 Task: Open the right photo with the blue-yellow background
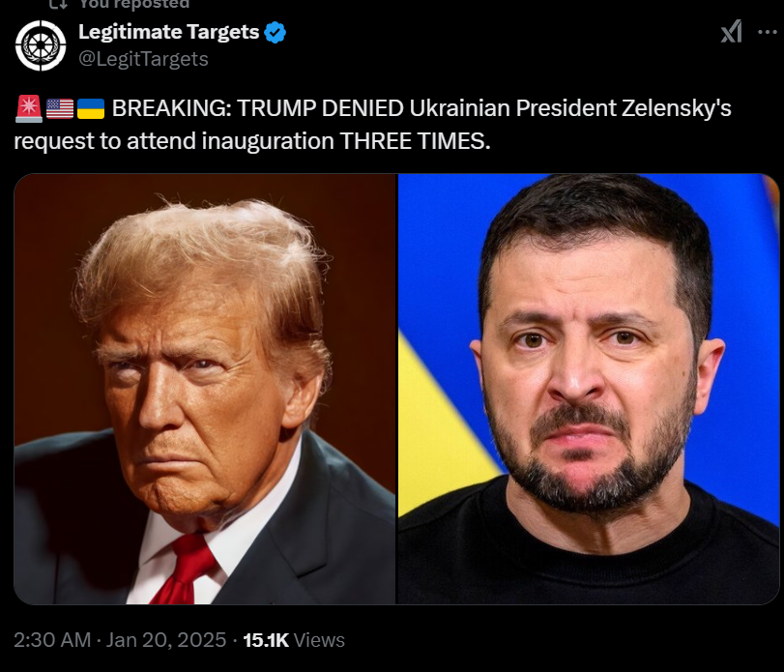589,389
